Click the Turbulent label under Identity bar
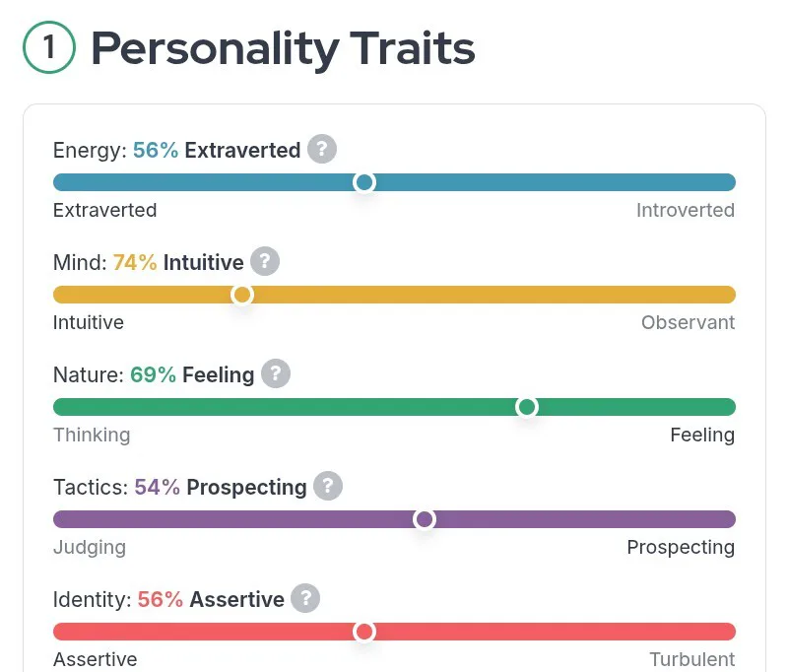788x672 pixels. (x=691, y=659)
